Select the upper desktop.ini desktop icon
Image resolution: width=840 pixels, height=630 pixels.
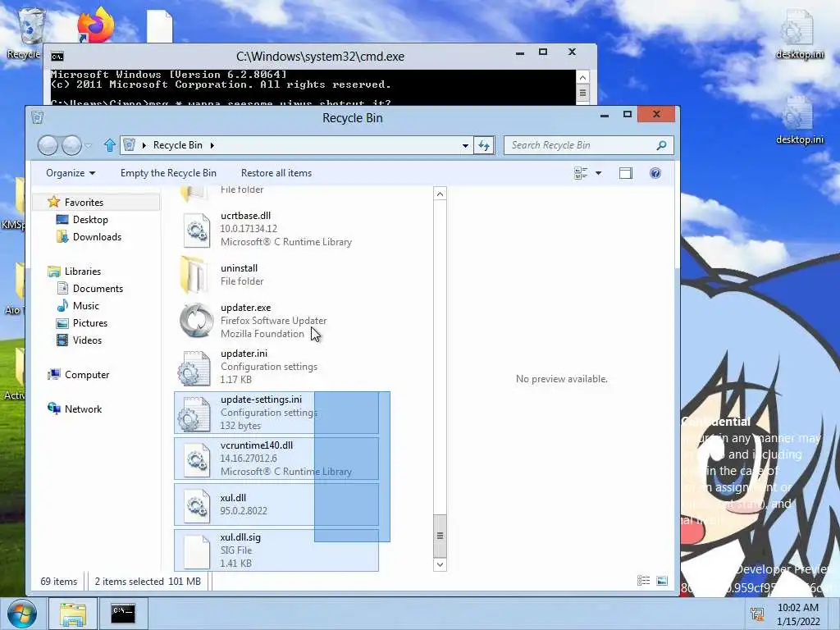click(799, 34)
